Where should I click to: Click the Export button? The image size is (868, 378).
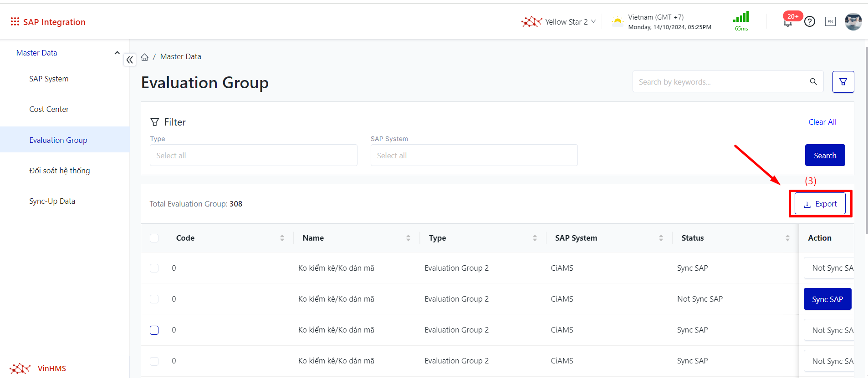coord(820,204)
